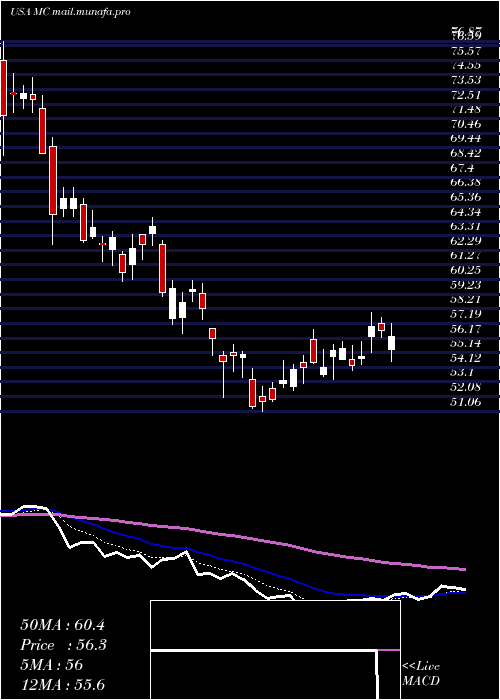
Task: Click the 69.44 price axis label
Action: (466, 139)
